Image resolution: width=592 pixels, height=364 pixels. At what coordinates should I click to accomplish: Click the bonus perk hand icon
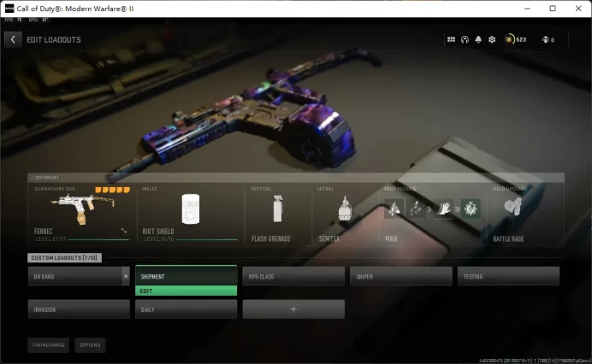pyautogui.click(x=444, y=208)
